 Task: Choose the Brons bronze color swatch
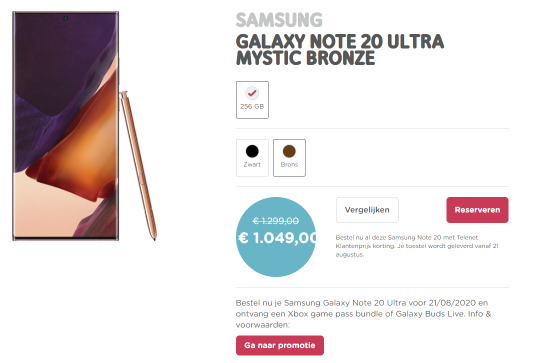coord(289,158)
